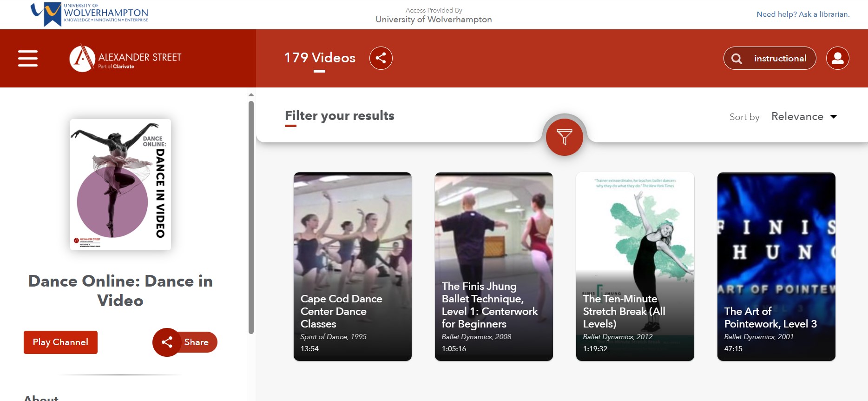Click the Play Channel button
Viewport: 868px width, 401px height.
pyautogui.click(x=60, y=342)
